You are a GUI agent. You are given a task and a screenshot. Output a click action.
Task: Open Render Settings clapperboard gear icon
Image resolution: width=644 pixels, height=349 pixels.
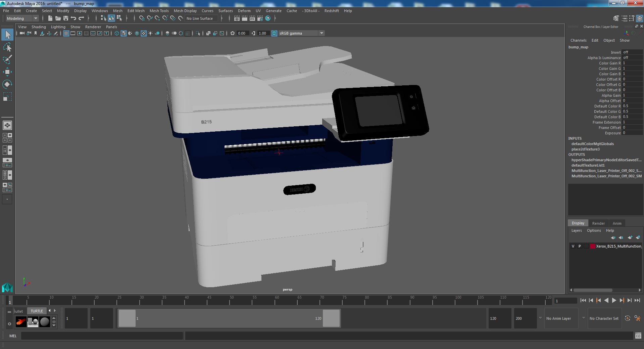[260, 18]
